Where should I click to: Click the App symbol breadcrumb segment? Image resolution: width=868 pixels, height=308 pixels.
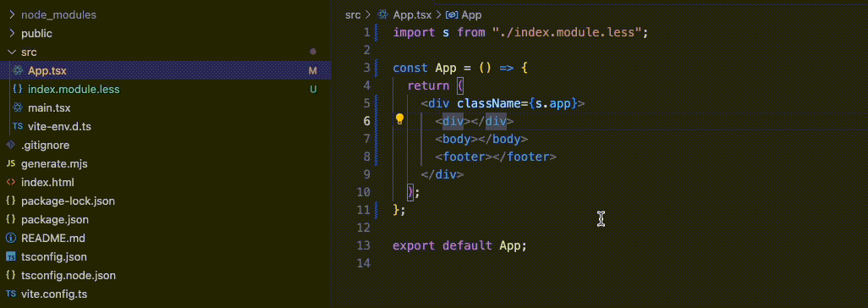click(x=471, y=15)
